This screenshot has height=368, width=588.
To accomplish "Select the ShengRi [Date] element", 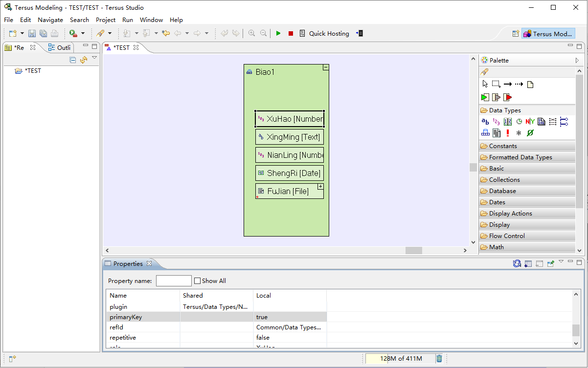I will pos(290,173).
